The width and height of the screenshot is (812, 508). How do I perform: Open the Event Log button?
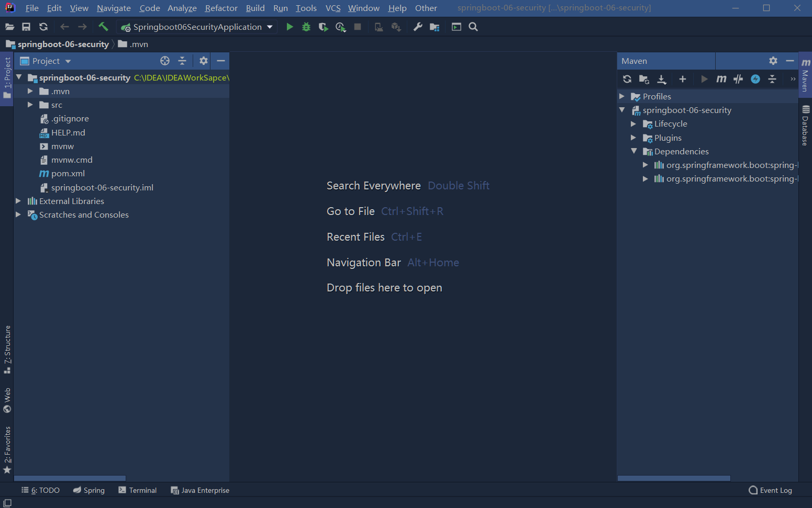[x=770, y=490]
